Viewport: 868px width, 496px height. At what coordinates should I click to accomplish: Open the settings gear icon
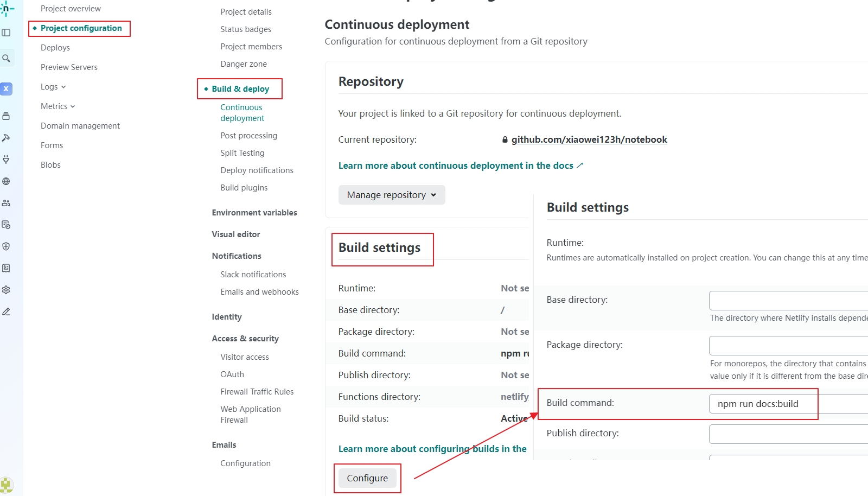pos(6,290)
